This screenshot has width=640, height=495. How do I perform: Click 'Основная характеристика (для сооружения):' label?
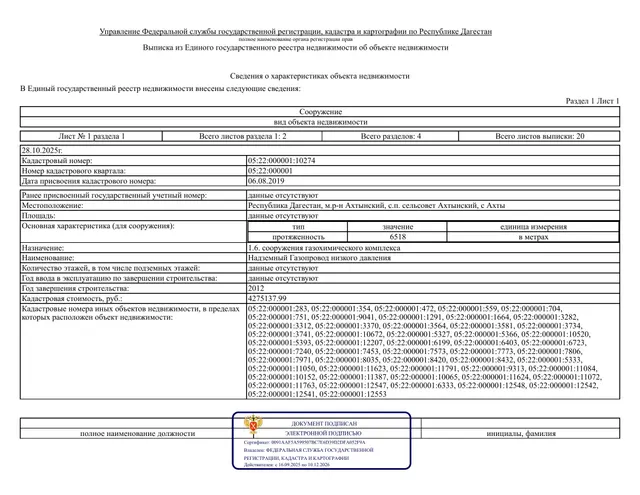tap(98, 226)
